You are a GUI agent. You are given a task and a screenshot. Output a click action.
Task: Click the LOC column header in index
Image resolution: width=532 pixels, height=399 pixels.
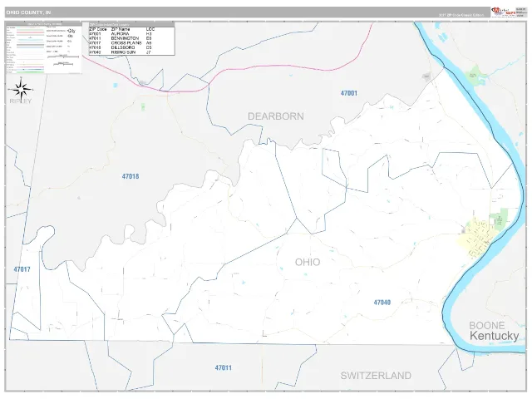tap(150, 30)
